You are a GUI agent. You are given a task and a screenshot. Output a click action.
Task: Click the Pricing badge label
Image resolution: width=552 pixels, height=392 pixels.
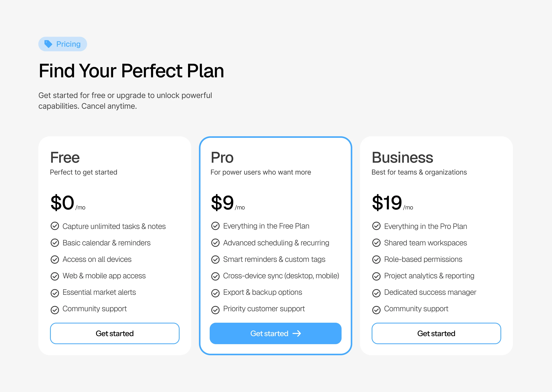tap(68, 44)
